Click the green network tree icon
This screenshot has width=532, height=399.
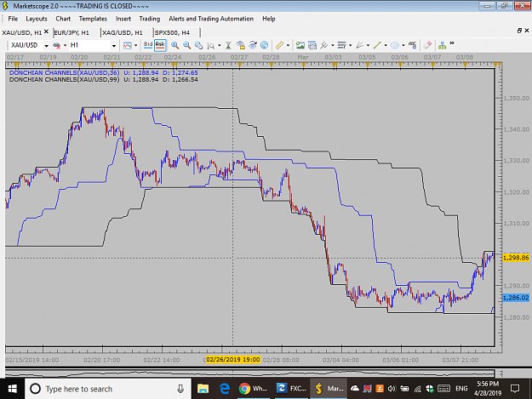click(442, 45)
